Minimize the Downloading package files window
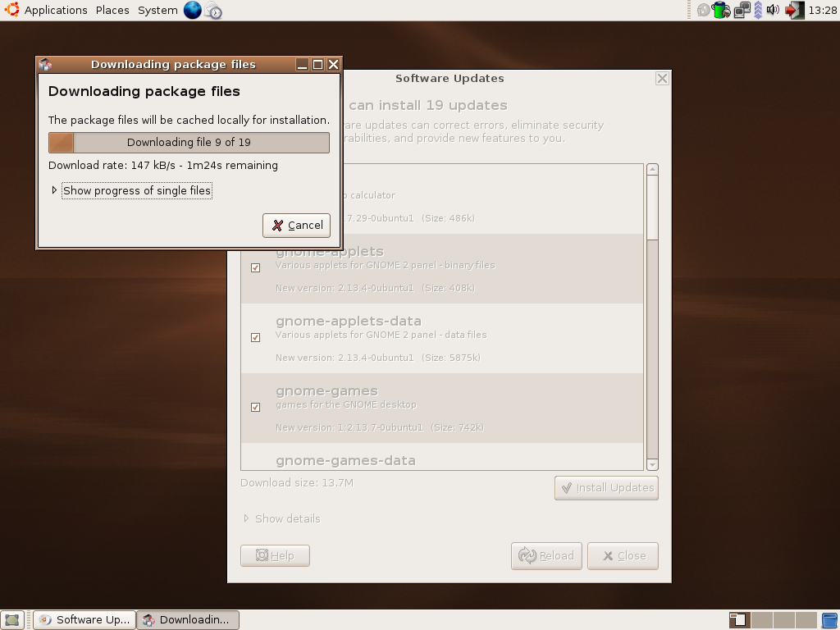The image size is (840, 630). [x=302, y=65]
